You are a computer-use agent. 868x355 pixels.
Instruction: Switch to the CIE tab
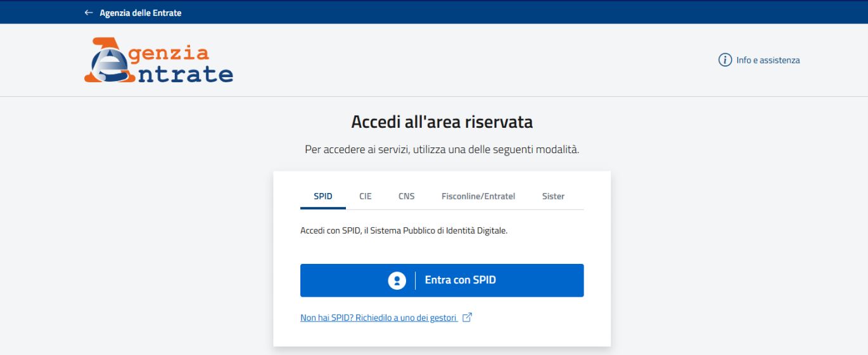366,196
